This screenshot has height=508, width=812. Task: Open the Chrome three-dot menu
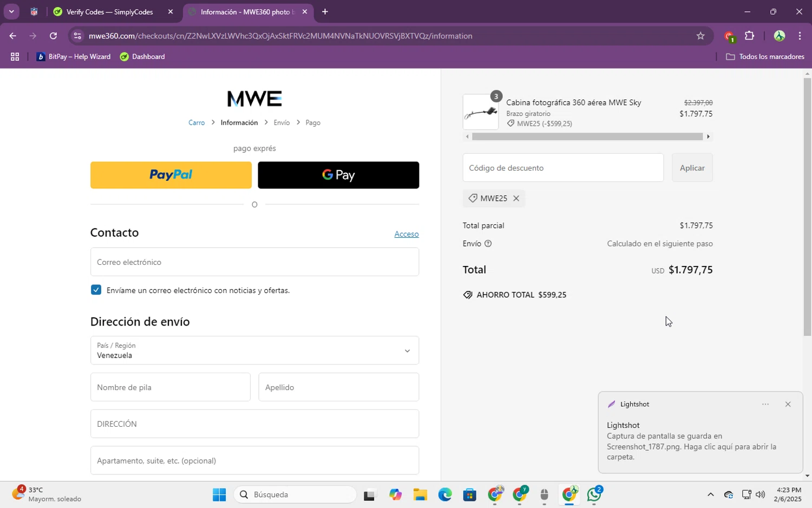coord(800,36)
